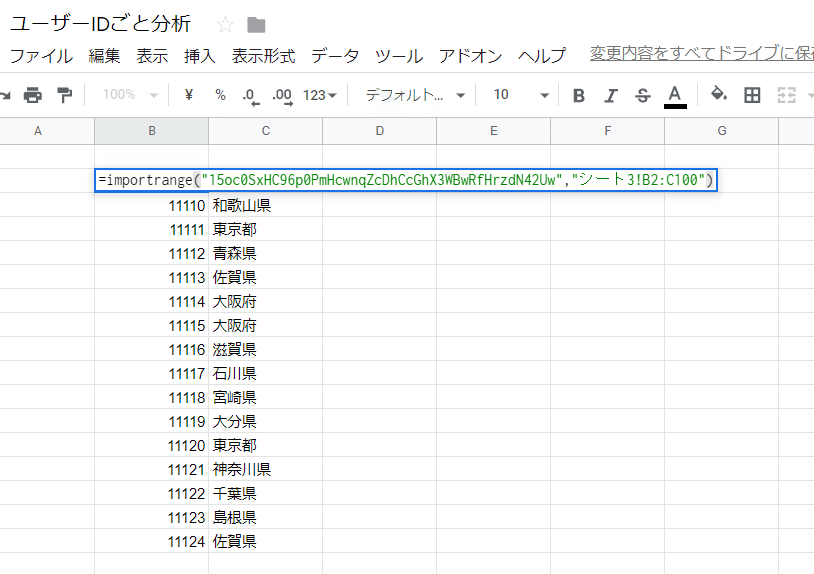Decrease decimal places button

(251, 96)
